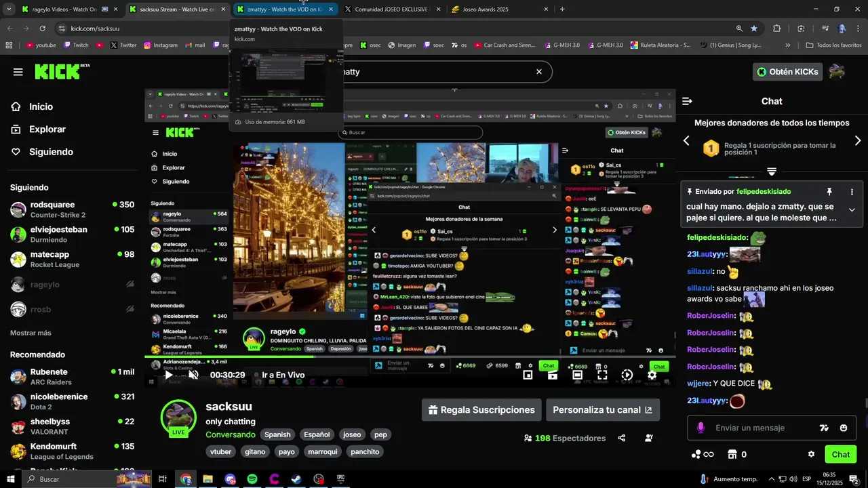Create a clip of the stream
Image resolution: width=868 pixels, height=488 pixels.
[x=553, y=375]
